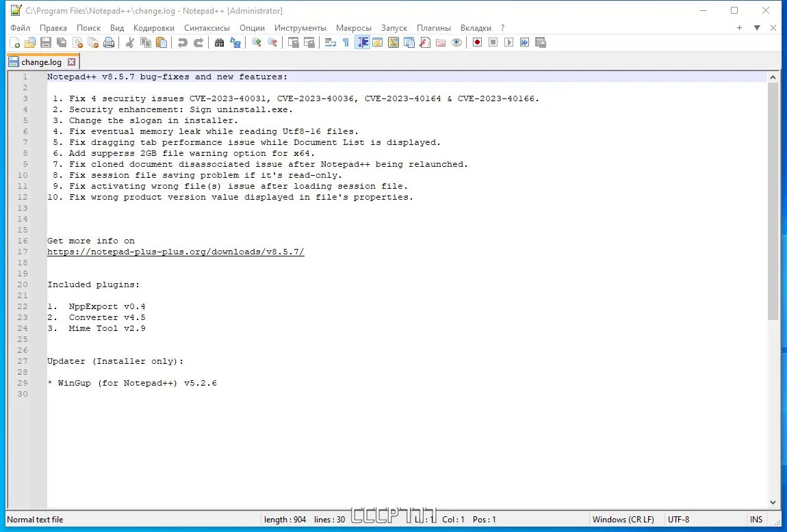
Task: Click the Save All toolbar icon
Action: click(62, 42)
